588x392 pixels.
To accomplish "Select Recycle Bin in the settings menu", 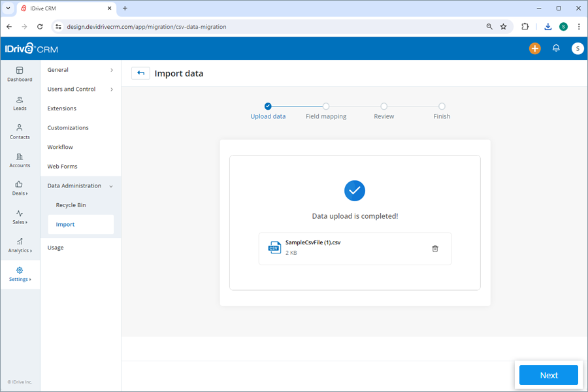I will [71, 204].
